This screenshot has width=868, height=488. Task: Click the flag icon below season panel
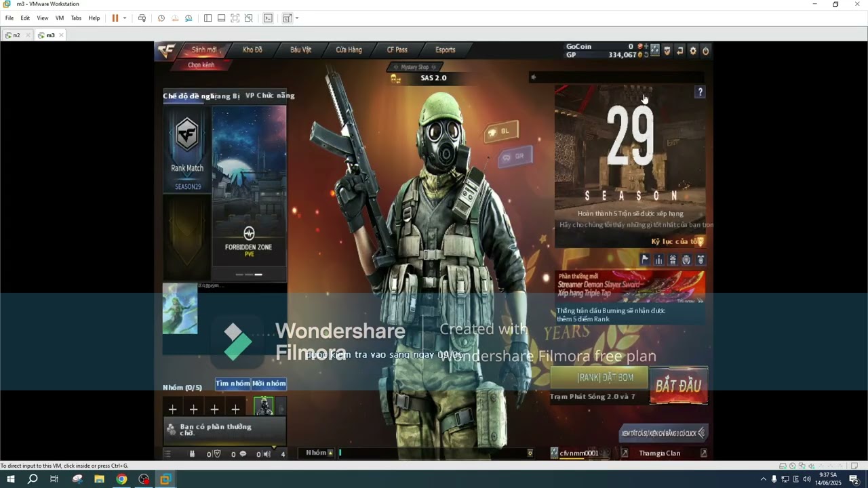pyautogui.click(x=645, y=260)
